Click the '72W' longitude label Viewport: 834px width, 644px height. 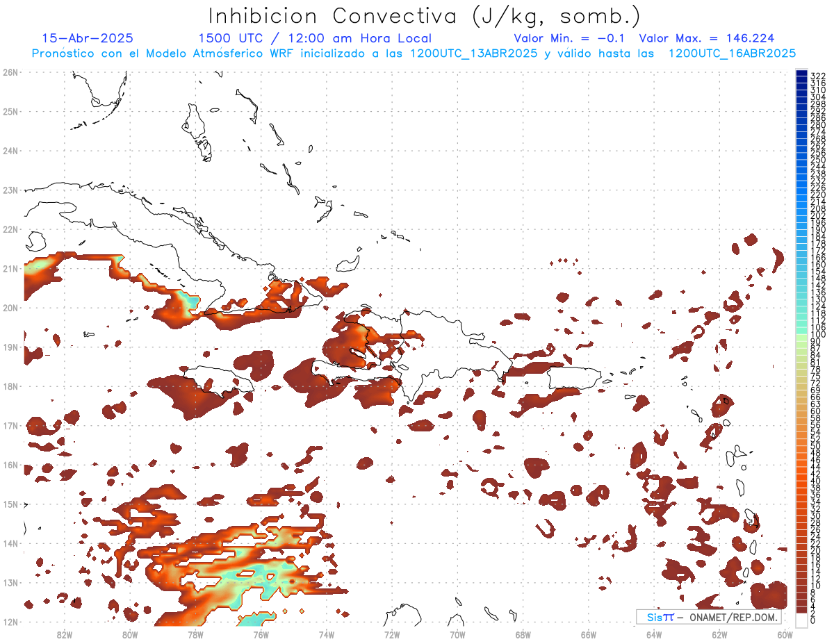pyautogui.click(x=392, y=634)
